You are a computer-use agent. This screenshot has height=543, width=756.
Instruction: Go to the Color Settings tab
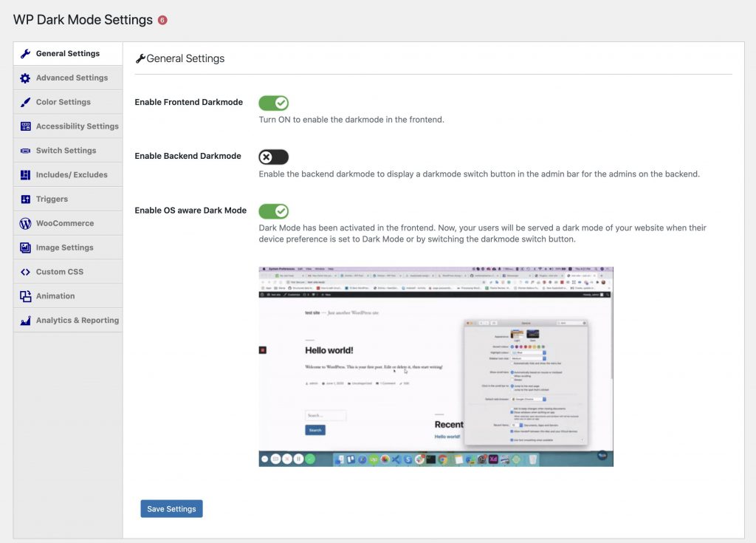pos(68,102)
